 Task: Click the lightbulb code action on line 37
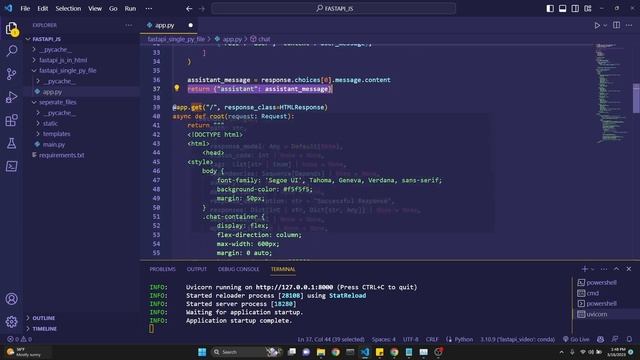click(x=177, y=88)
